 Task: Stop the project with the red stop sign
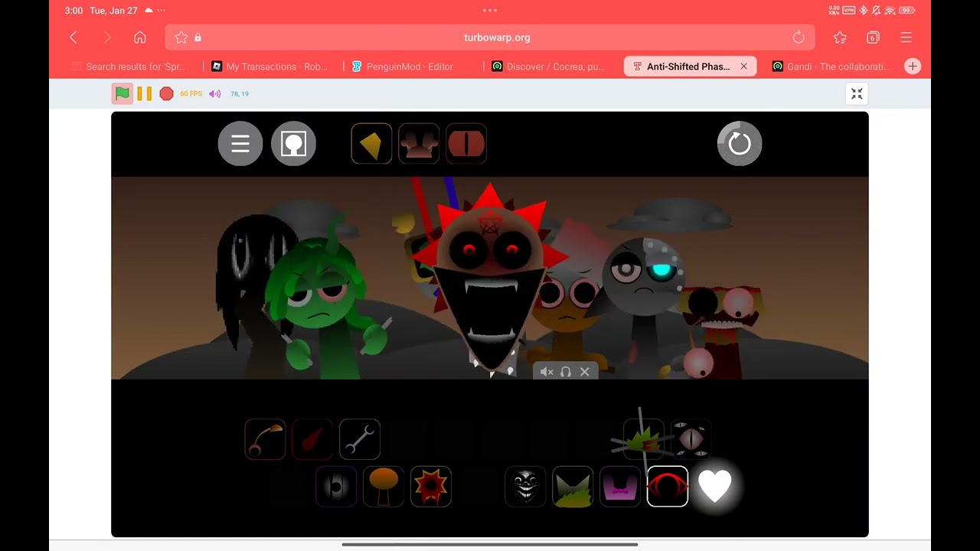166,93
